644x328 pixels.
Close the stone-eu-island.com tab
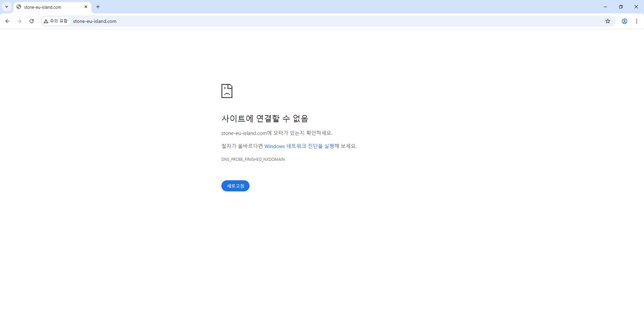86,7
